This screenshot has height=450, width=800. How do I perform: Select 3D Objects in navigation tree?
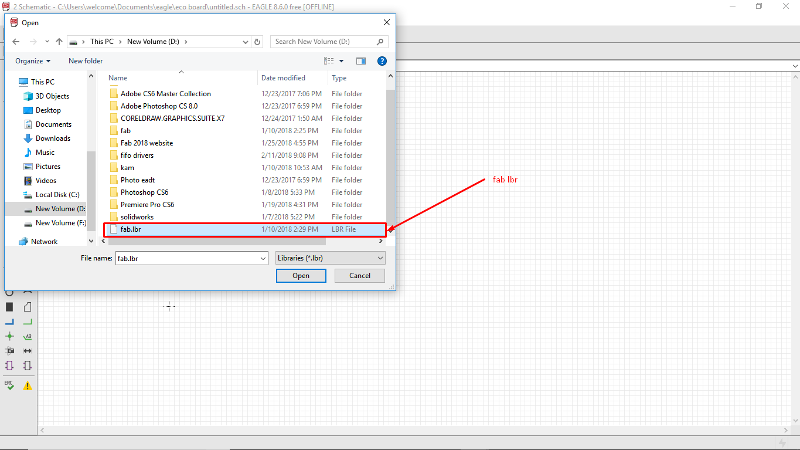(x=52, y=96)
